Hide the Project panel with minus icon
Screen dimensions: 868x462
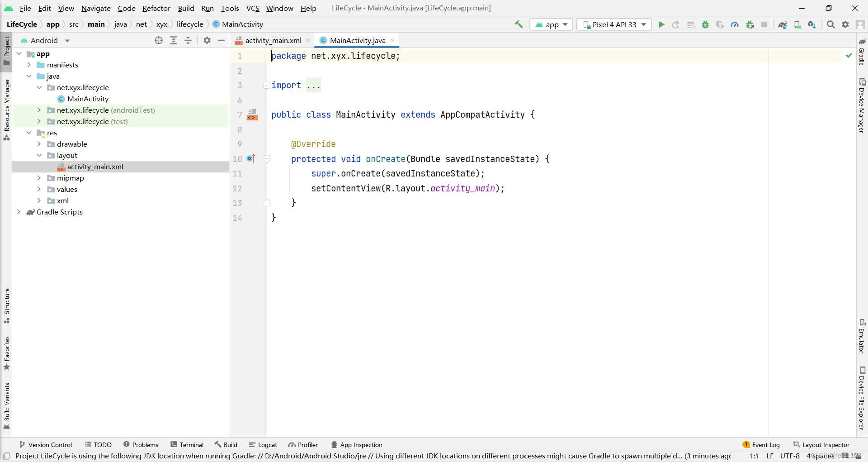(222, 40)
